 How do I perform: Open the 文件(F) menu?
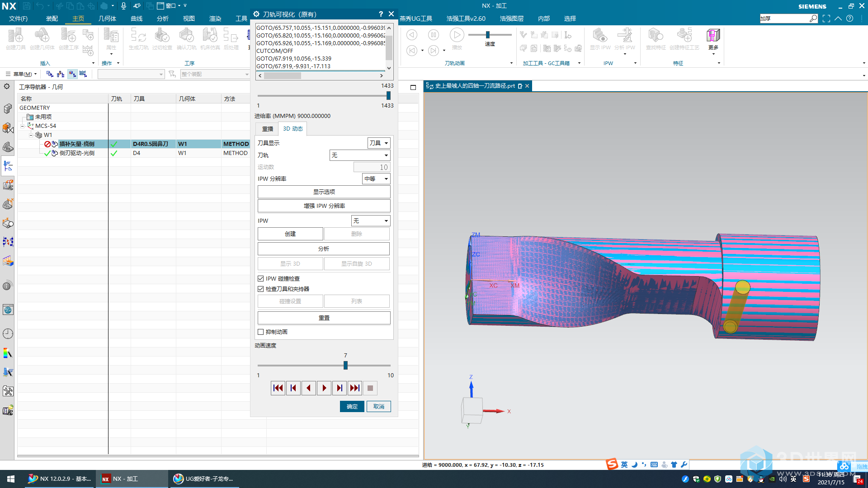click(18, 19)
